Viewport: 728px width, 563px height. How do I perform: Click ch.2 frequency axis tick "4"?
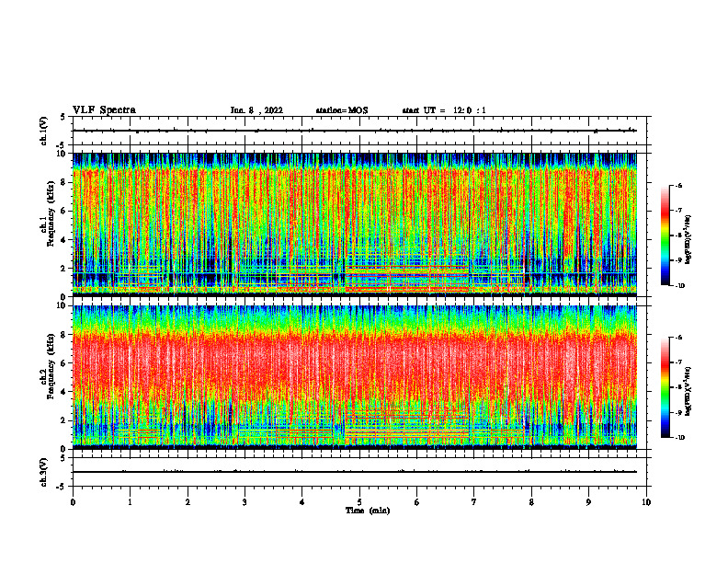coord(64,392)
